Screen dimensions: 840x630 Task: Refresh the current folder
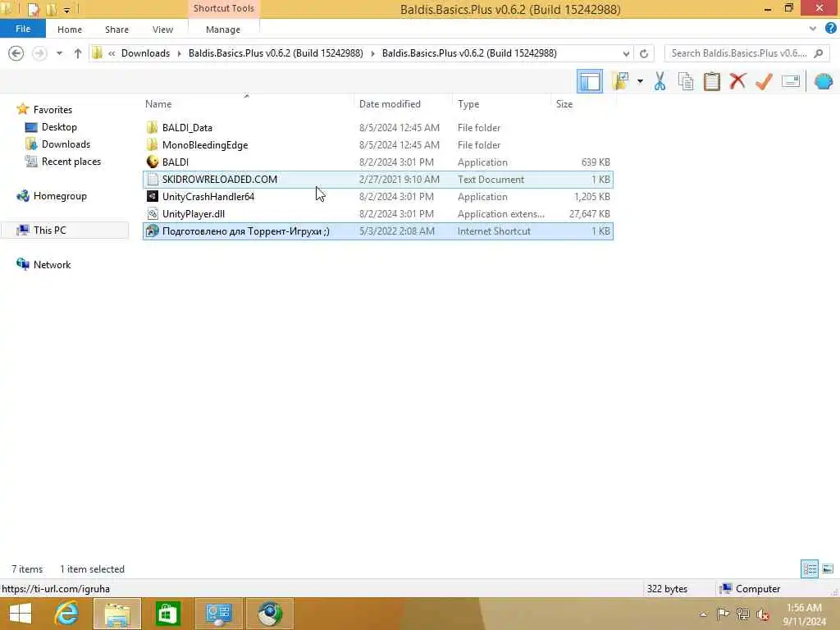644,53
